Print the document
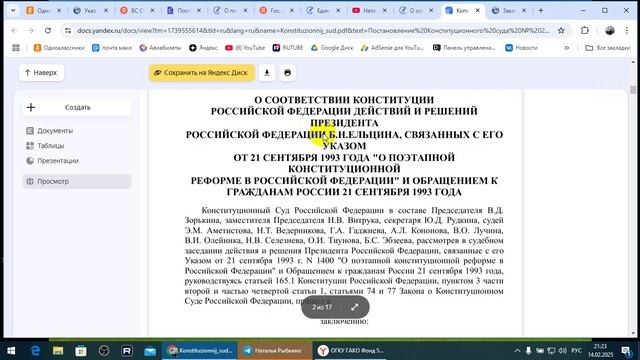This screenshot has width=640, height=360. [287, 73]
